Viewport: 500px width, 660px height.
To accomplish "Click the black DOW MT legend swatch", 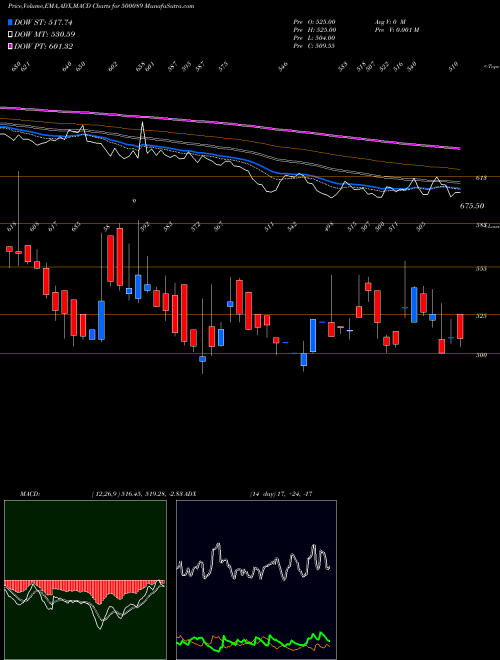I will point(11,35).
